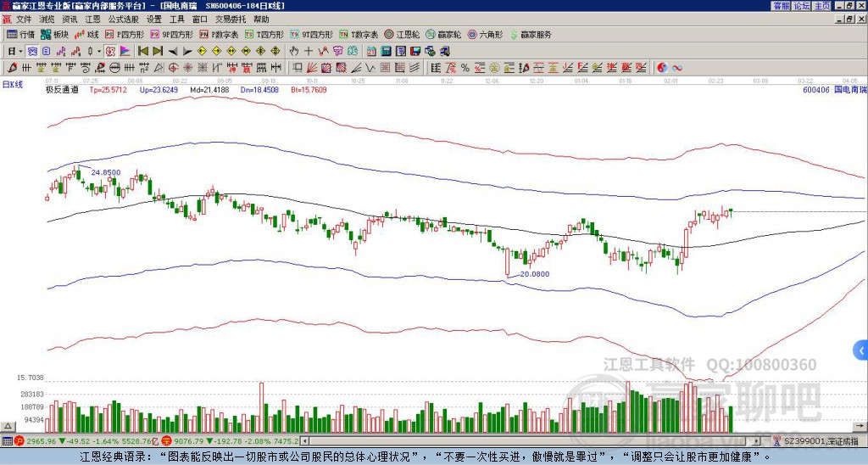Open the calendar icon in toolbar
Image resolution: width=868 pixels, height=465 pixels.
(371, 51)
